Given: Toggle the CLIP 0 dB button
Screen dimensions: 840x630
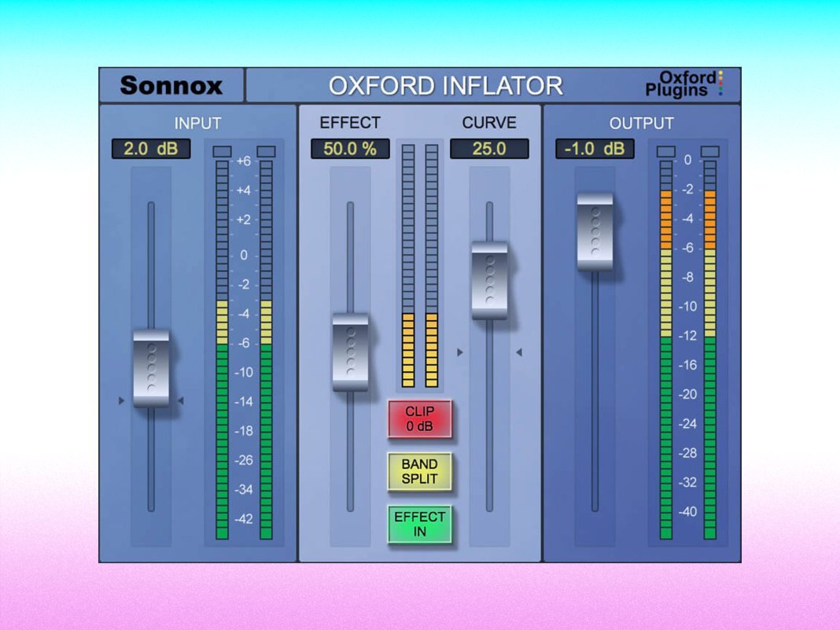Looking at the screenshot, I should [419, 418].
